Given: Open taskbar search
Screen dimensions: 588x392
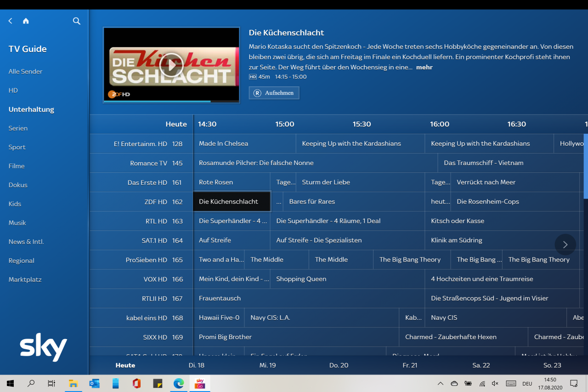Looking at the screenshot, I should (x=31, y=383).
